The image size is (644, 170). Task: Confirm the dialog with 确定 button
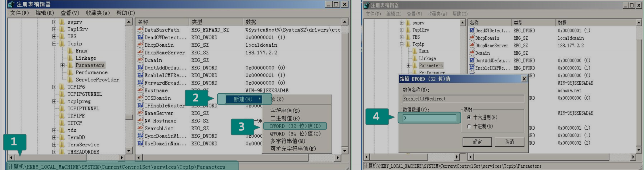pyautogui.click(x=477, y=142)
